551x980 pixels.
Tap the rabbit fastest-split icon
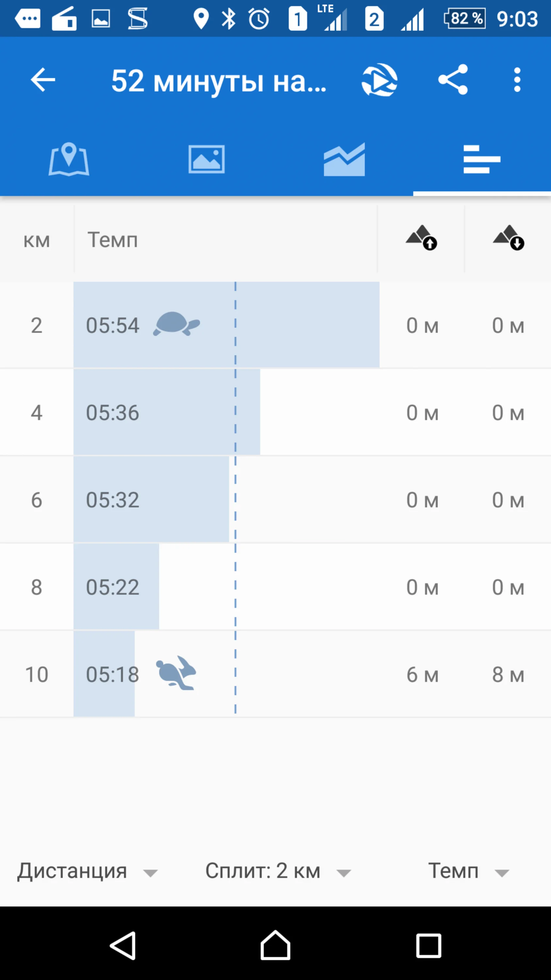[x=176, y=673]
